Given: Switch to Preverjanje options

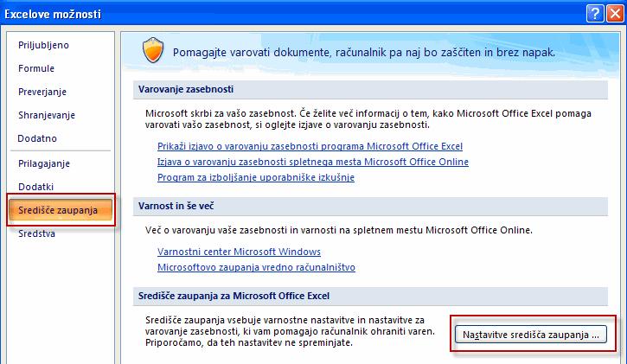Looking at the screenshot, I should (x=42, y=92).
